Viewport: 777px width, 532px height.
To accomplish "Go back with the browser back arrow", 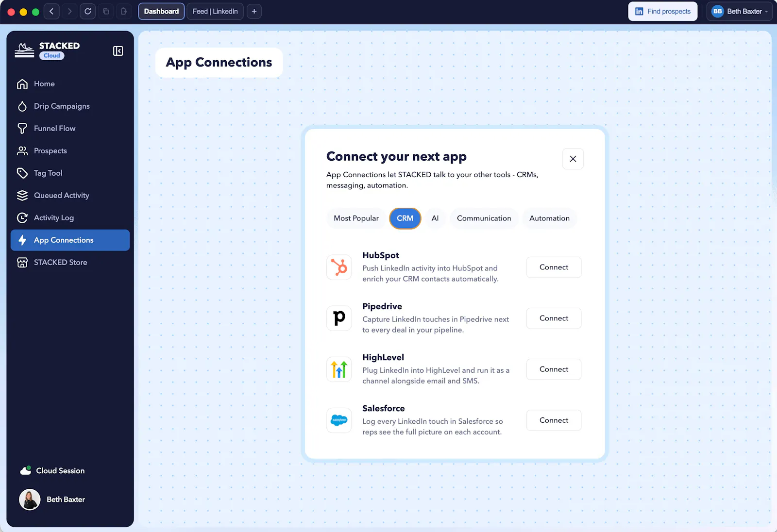I will (x=51, y=11).
